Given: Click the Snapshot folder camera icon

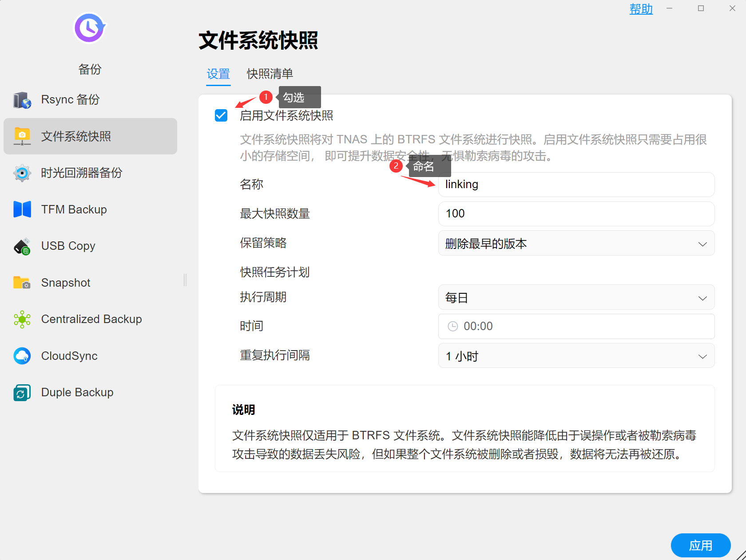Looking at the screenshot, I should (22, 283).
